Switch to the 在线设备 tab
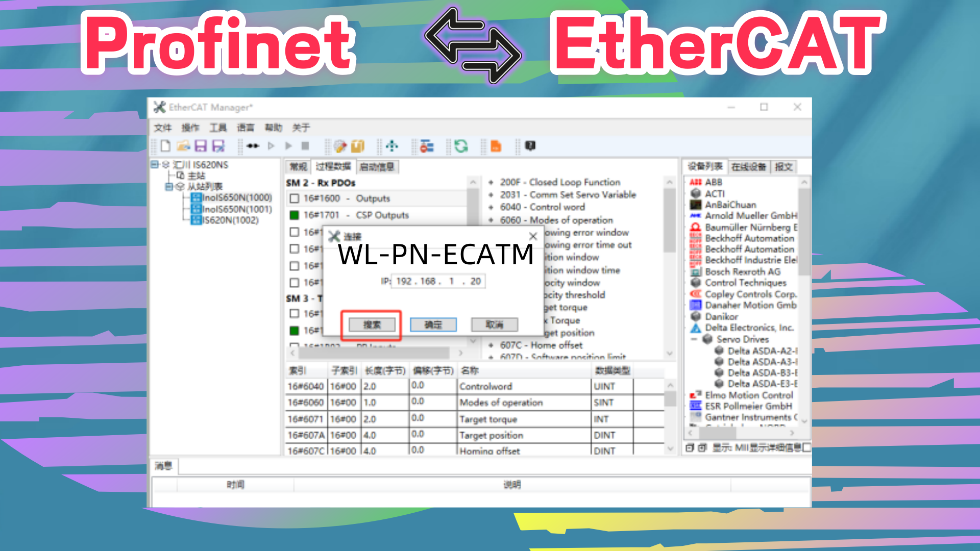 point(749,167)
